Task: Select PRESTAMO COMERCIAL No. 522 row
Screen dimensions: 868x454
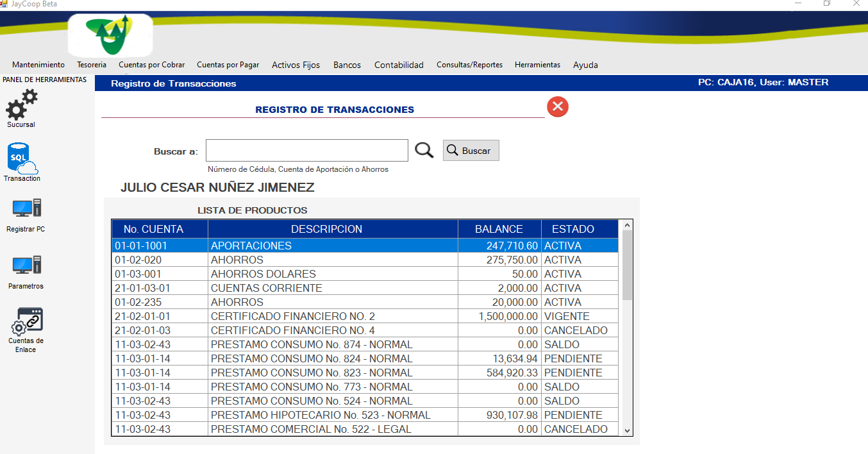Action: tap(365, 429)
